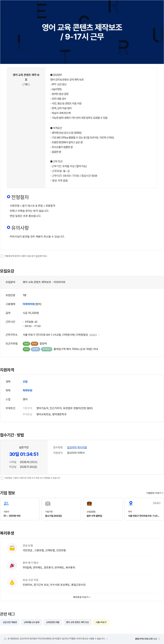Click the 시급 10,320원 salary text
Viewport: 164px width, 644px height.
[x=31, y=313]
